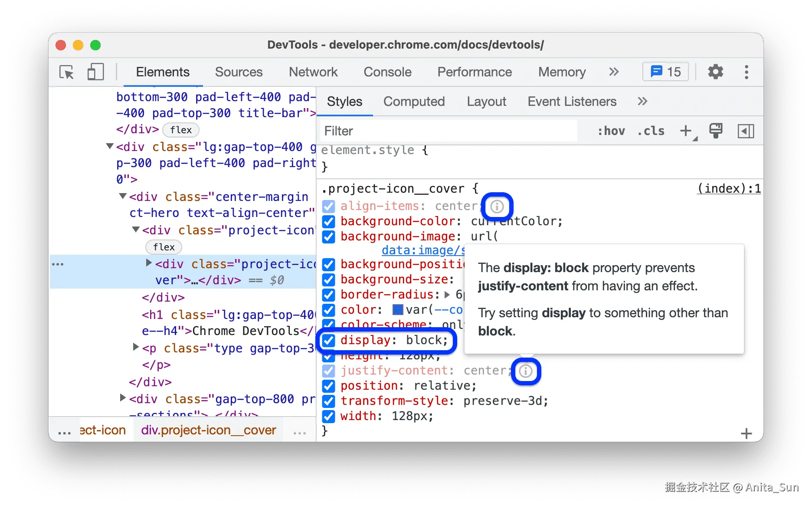The image size is (812, 506).
Task: Uncheck the position property
Action: tap(329, 386)
